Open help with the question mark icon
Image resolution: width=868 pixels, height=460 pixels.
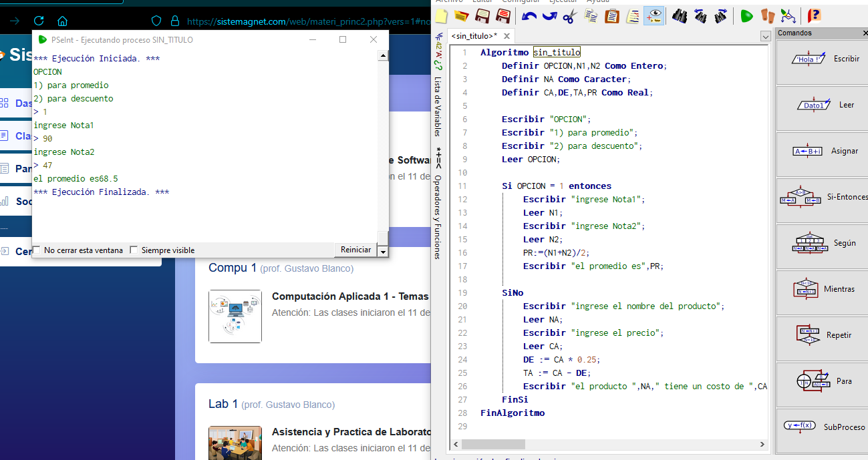click(x=814, y=15)
